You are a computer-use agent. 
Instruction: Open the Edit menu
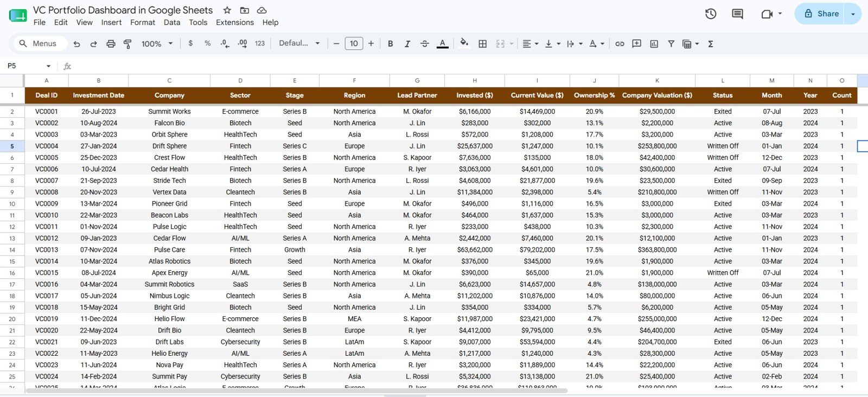click(61, 22)
